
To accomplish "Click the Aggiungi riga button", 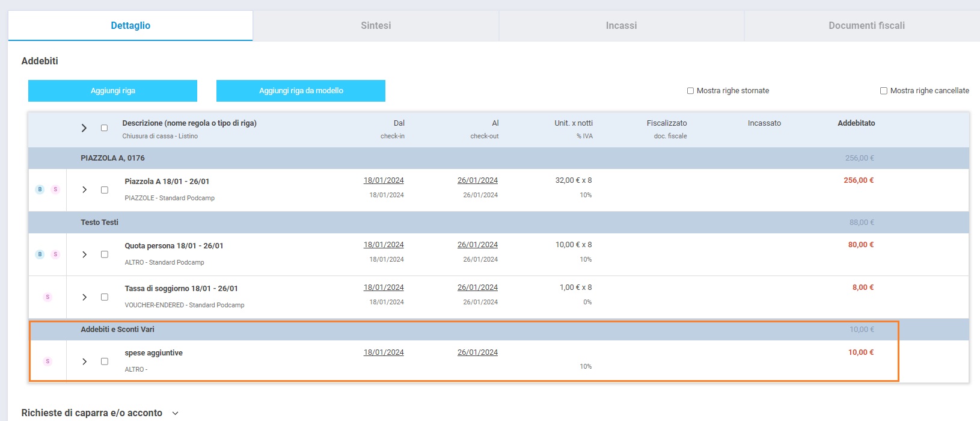I will (x=112, y=91).
